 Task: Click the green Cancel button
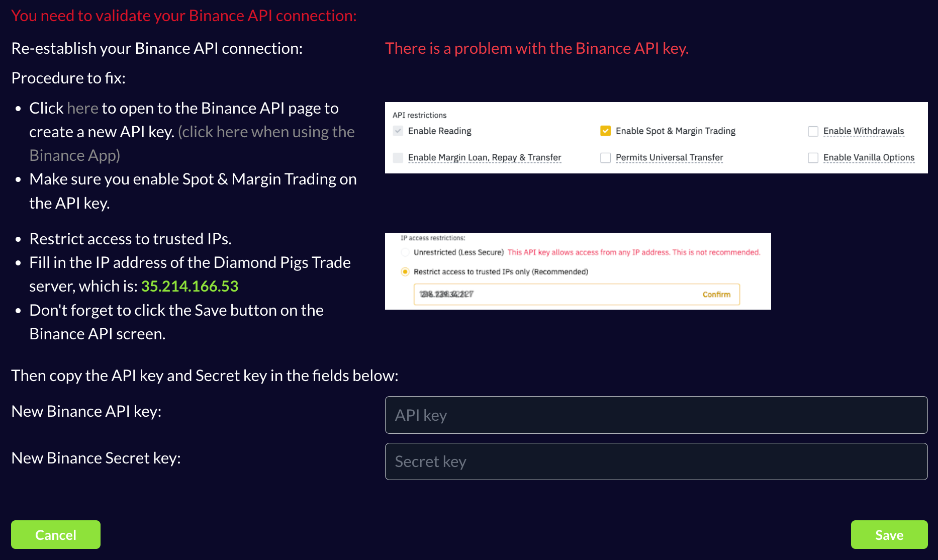tap(56, 534)
